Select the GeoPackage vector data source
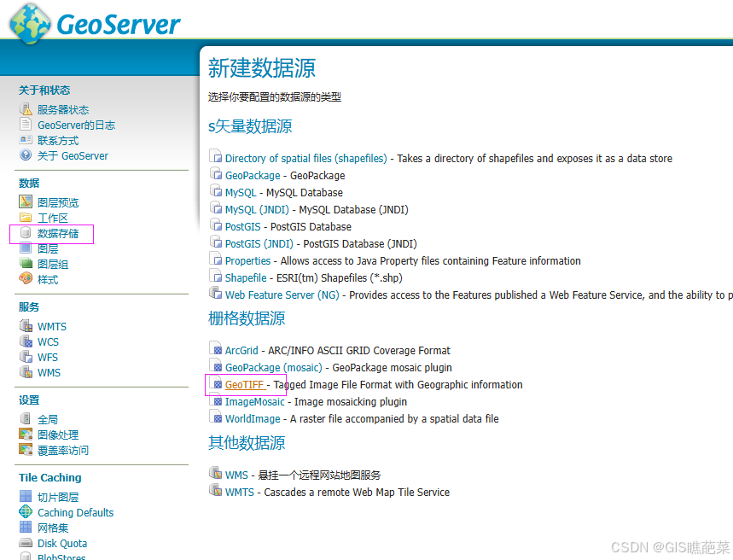The width and height of the screenshot is (733, 560). [x=253, y=176]
